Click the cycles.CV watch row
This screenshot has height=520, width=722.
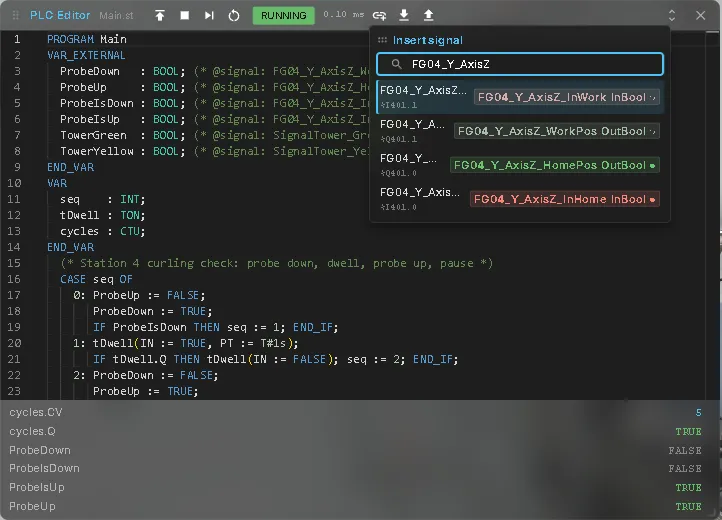point(355,412)
